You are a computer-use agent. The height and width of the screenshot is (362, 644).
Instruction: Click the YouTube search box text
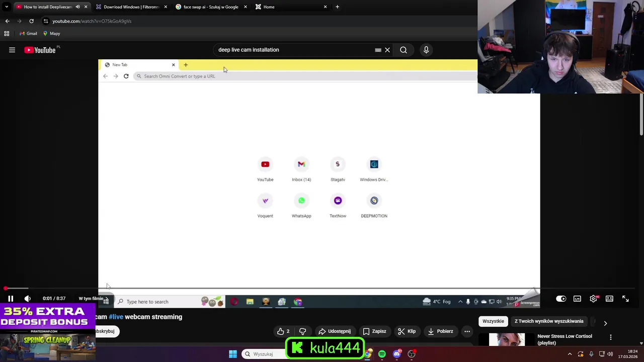(x=249, y=50)
